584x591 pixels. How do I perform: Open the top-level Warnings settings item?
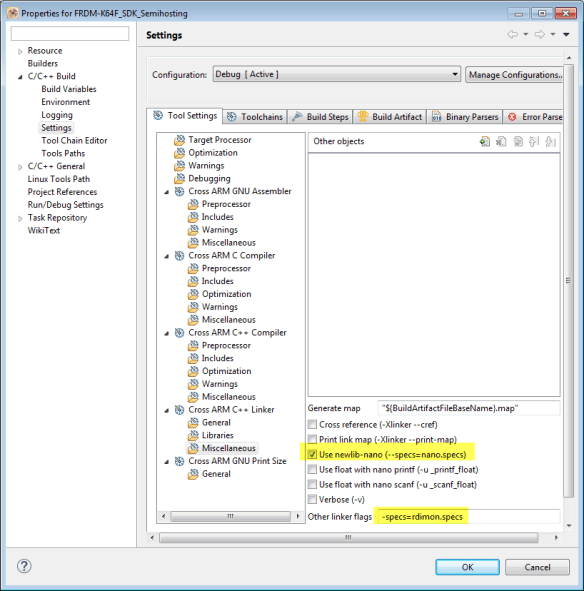[206, 165]
